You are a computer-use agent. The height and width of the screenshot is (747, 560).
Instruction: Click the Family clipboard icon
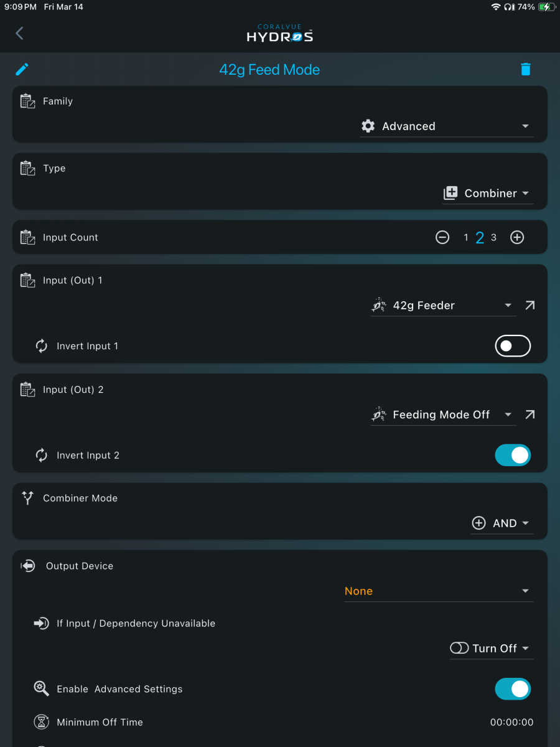(x=27, y=101)
